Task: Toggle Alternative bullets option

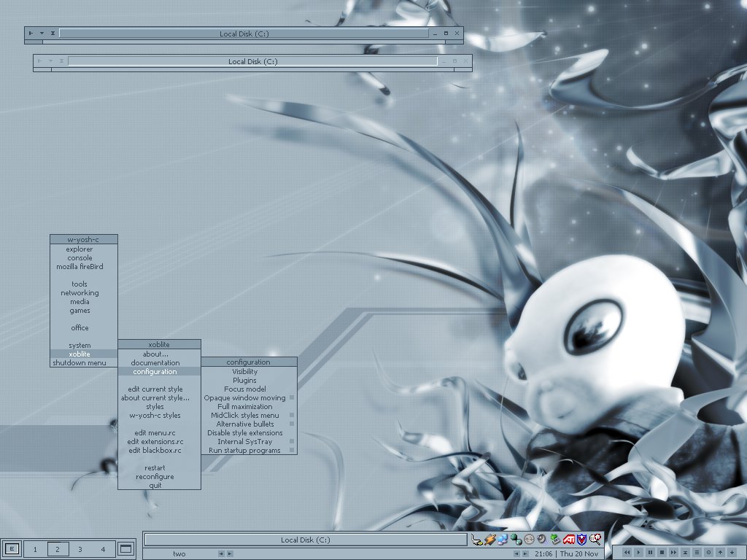Action: pos(249,424)
